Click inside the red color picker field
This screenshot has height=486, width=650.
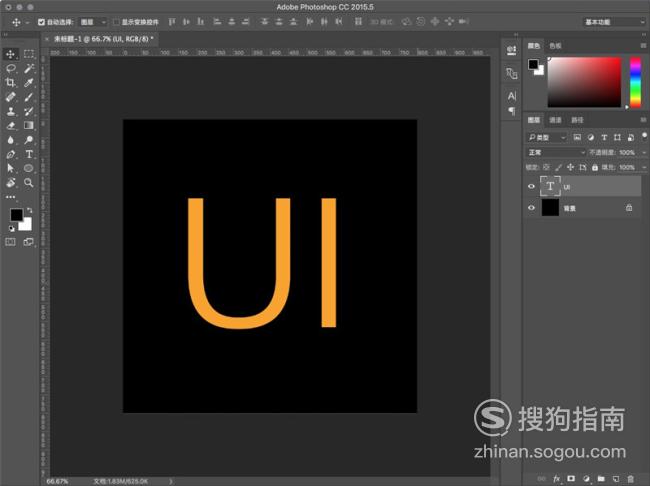pyautogui.click(x=584, y=83)
